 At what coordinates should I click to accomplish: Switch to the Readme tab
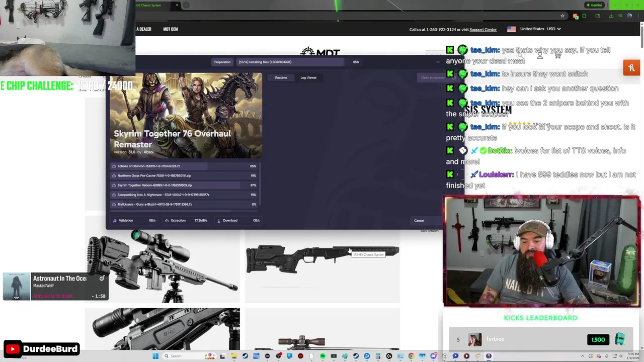[x=281, y=77]
